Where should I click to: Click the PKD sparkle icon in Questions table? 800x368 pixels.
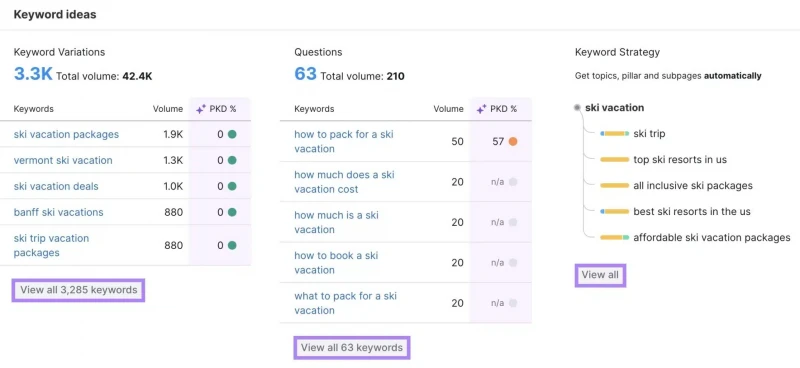click(x=481, y=109)
